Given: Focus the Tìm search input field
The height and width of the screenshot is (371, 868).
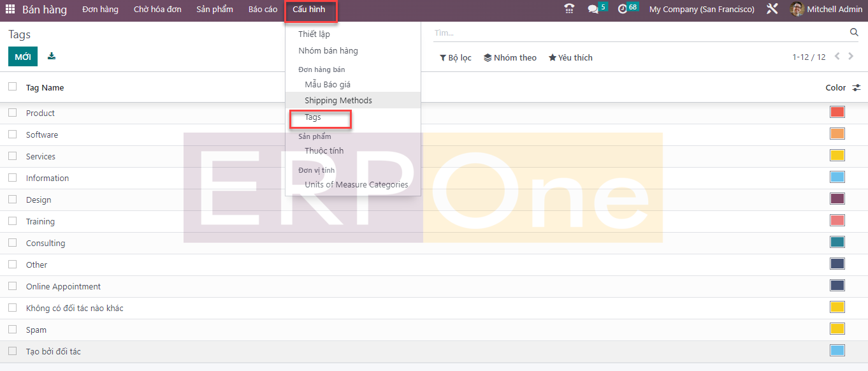Looking at the screenshot, I should [x=637, y=33].
